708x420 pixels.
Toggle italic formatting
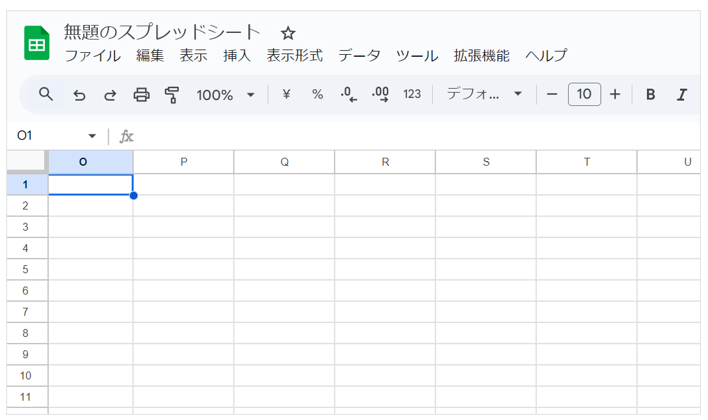click(x=682, y=94)
